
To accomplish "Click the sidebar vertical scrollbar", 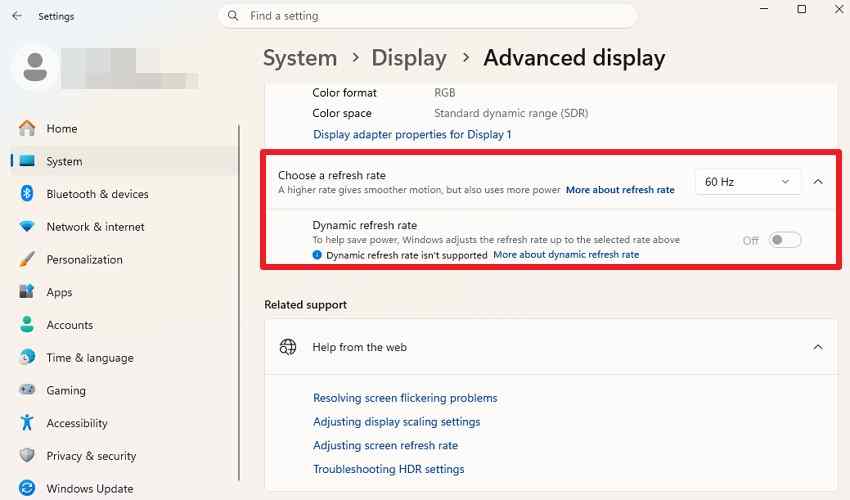I will (x=239, y=302).
